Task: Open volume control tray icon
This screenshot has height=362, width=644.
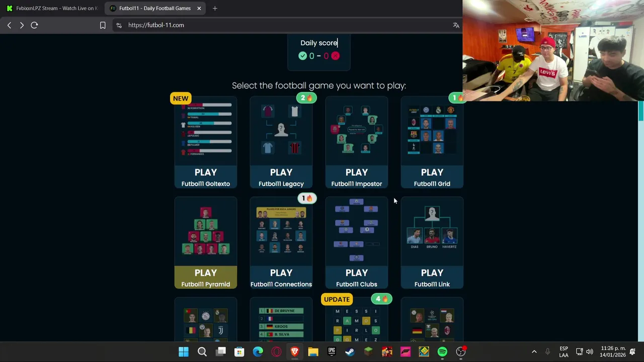Action: click(590, 351)
